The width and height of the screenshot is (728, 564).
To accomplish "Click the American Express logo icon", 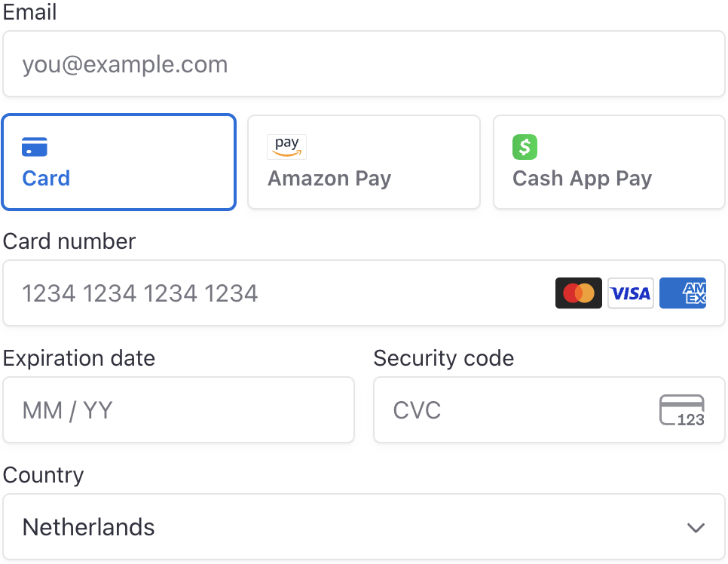I will 683,293.
